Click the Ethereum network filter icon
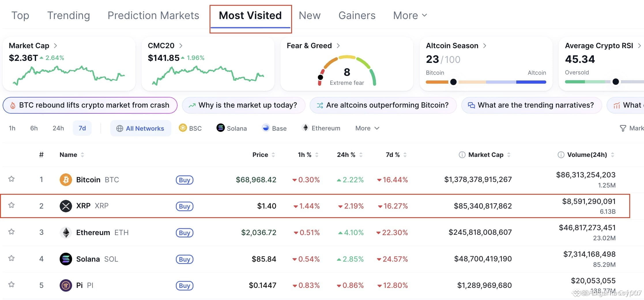 305,128
